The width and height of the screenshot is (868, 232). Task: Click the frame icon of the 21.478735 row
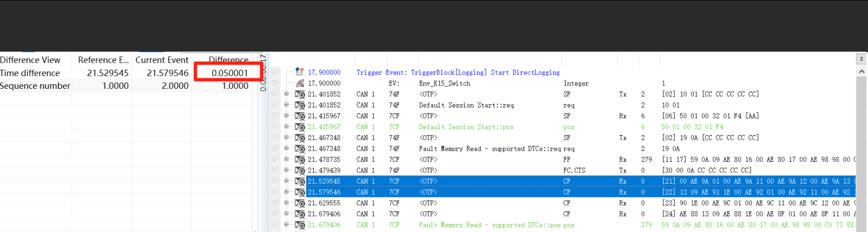pos(300,160)
